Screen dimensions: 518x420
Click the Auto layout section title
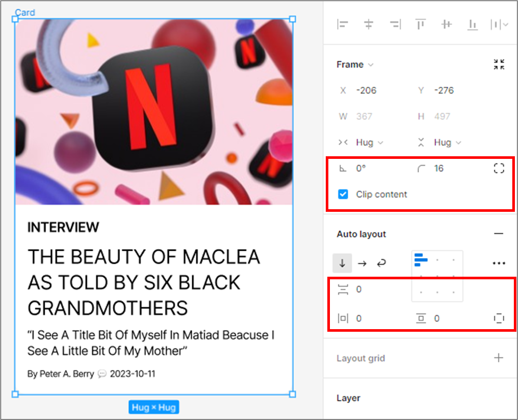362,234
